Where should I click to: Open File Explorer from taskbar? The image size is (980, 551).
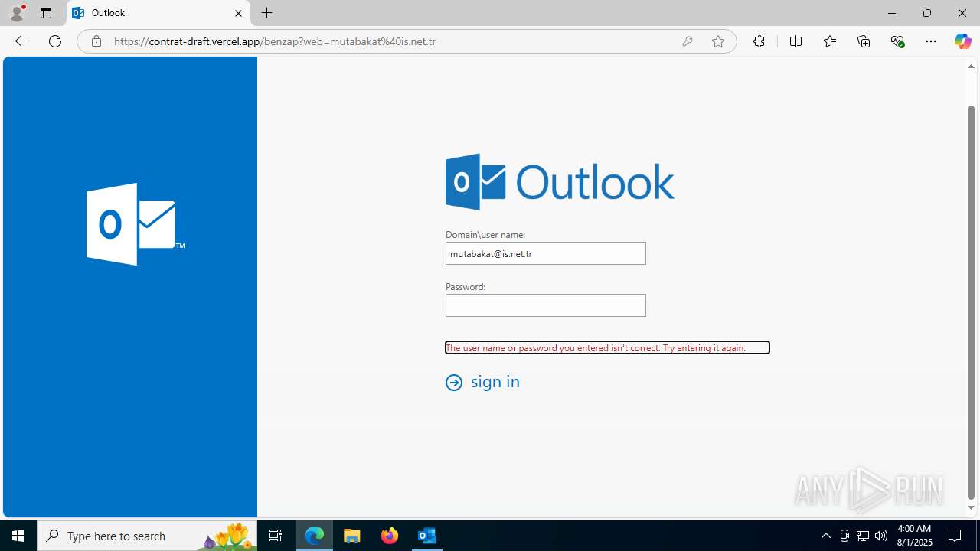(x=352, y=536)
